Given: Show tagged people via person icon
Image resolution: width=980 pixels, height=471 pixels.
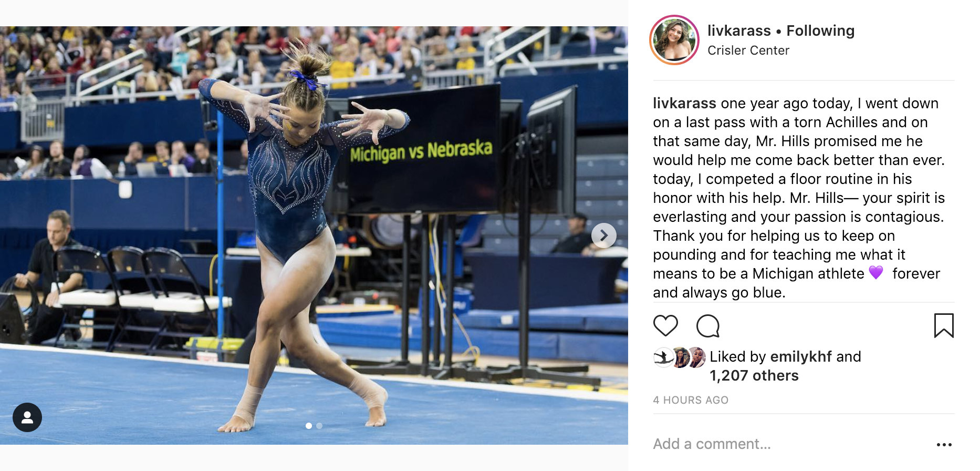Looking at the screenshot, I should pyautogui.click(x=27, y=417).
